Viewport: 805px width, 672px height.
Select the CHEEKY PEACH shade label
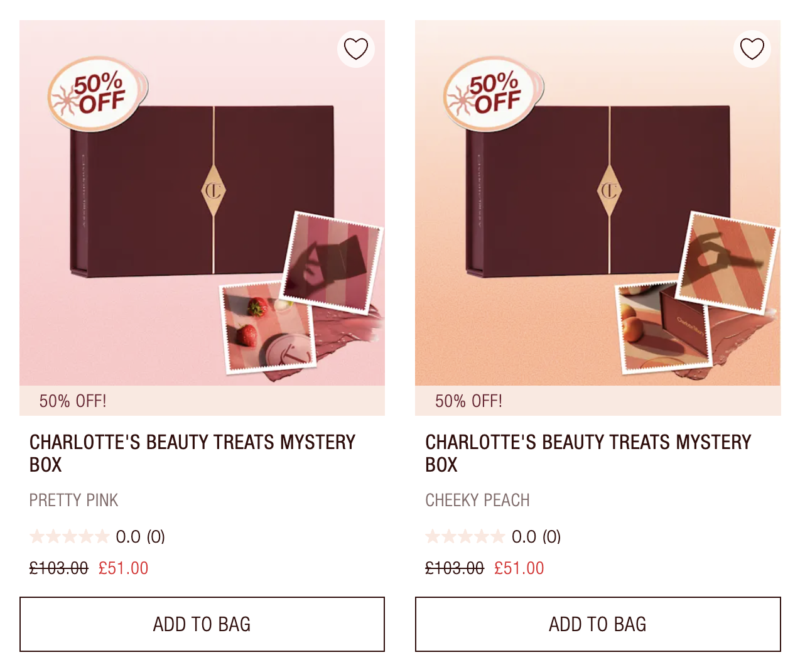(x=477, y=500)
